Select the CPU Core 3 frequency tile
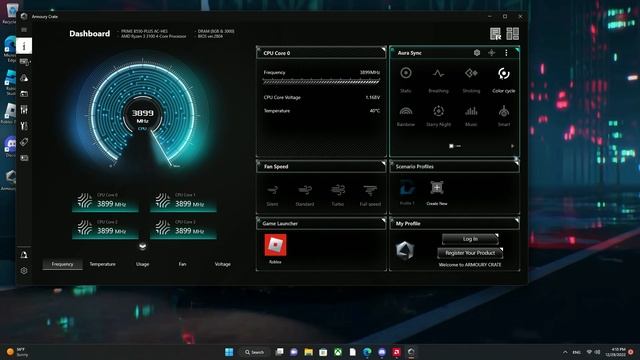640x360 pixels. [183, 229]
